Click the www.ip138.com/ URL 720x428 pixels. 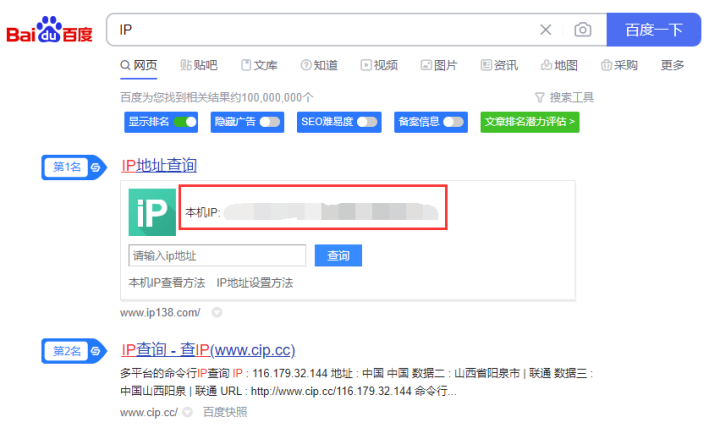coord(160,313)
